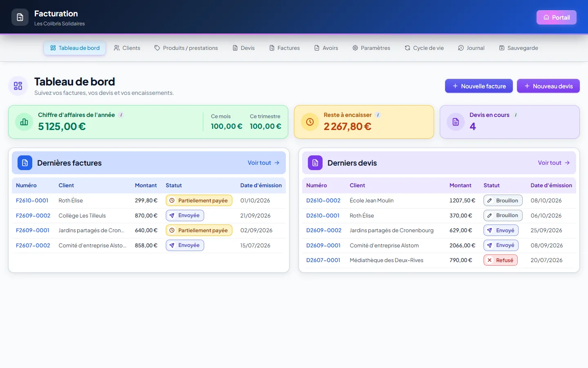Open quote D2610-0001
Screen dimensions: 588x368
[323, 215]
